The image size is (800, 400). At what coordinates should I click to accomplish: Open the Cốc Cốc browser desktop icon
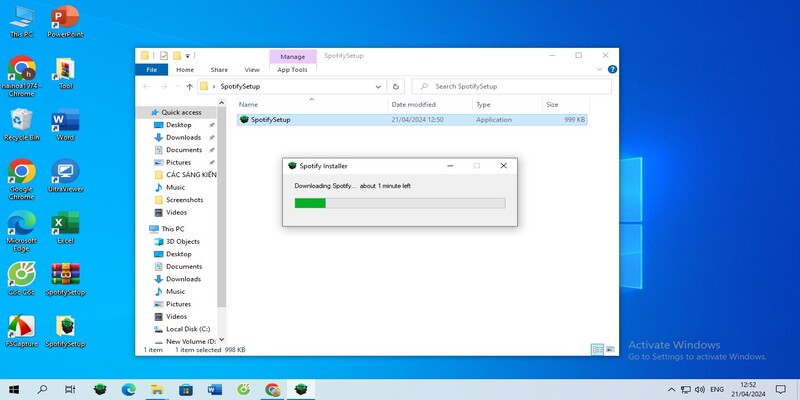click(21, 279)
